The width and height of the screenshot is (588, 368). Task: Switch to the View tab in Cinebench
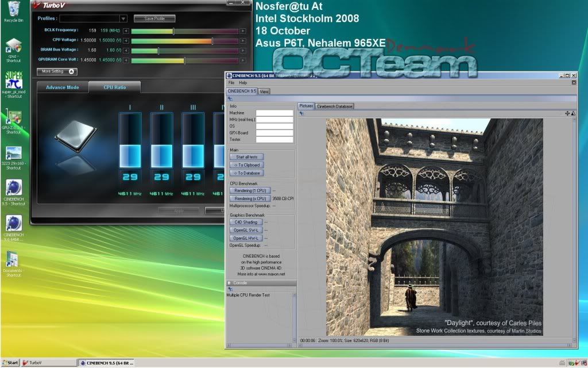pos(264,91)
